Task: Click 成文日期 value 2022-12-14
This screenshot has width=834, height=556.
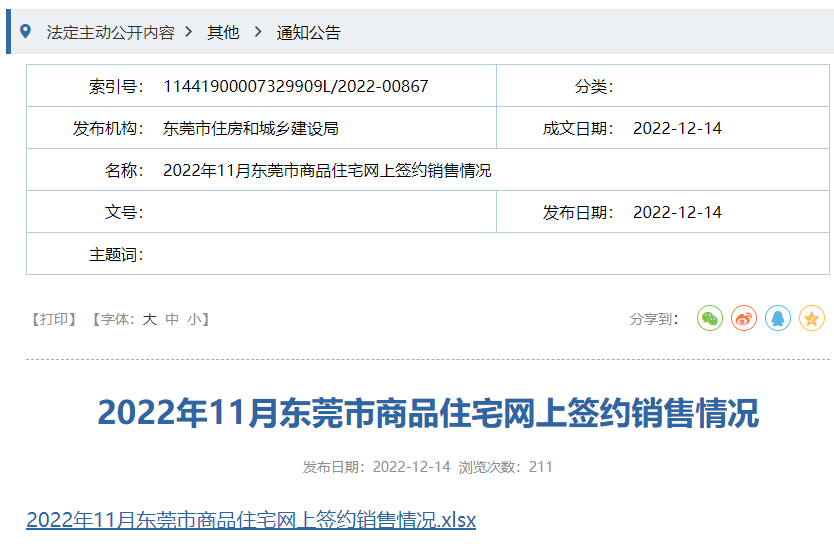Action: coord(677,128)
